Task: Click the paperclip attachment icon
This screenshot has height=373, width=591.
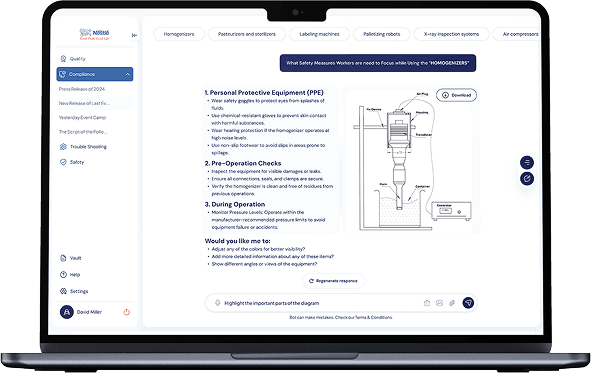Action: (452, 303)
